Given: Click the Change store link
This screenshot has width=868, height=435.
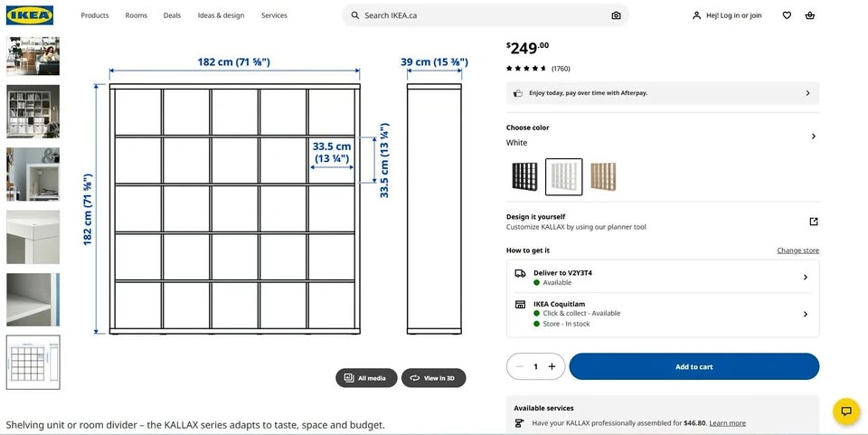Looking at the screenshot, I should 797,251.
